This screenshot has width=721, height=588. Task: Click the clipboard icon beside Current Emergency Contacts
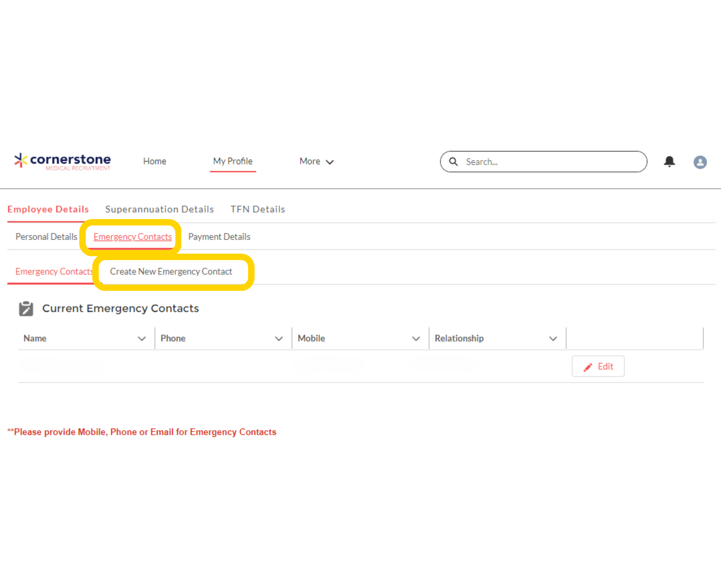click(26, 309)
